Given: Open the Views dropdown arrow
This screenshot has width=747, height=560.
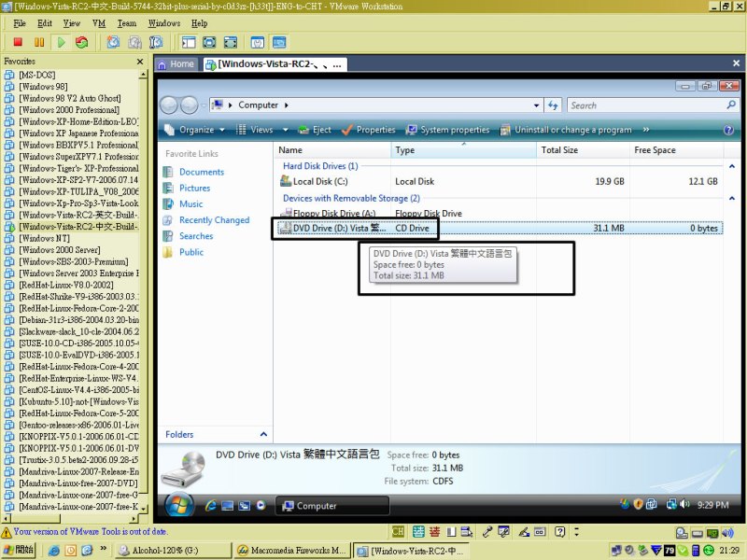Looking at the screenshot, I should coord(286,130).
